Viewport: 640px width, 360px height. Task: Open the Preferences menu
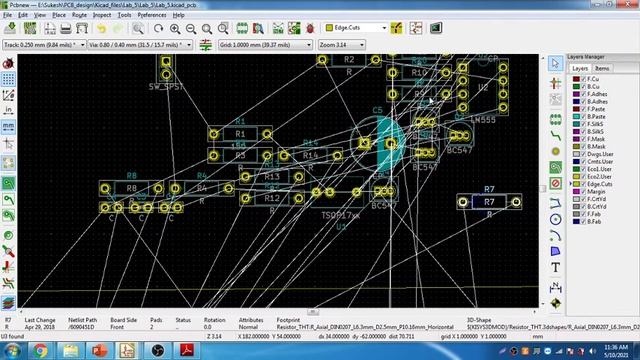coord(152,15)
